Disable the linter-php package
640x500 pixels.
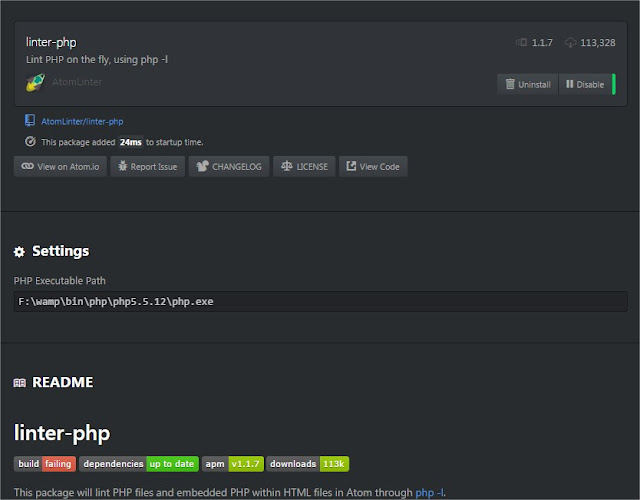click(585, 84)
